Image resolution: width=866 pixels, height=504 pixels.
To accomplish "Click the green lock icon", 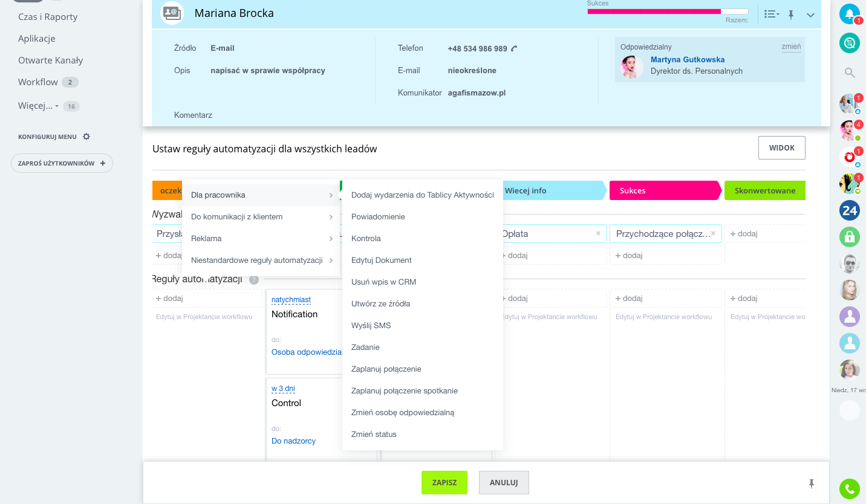I will click(x=850, y=237).
